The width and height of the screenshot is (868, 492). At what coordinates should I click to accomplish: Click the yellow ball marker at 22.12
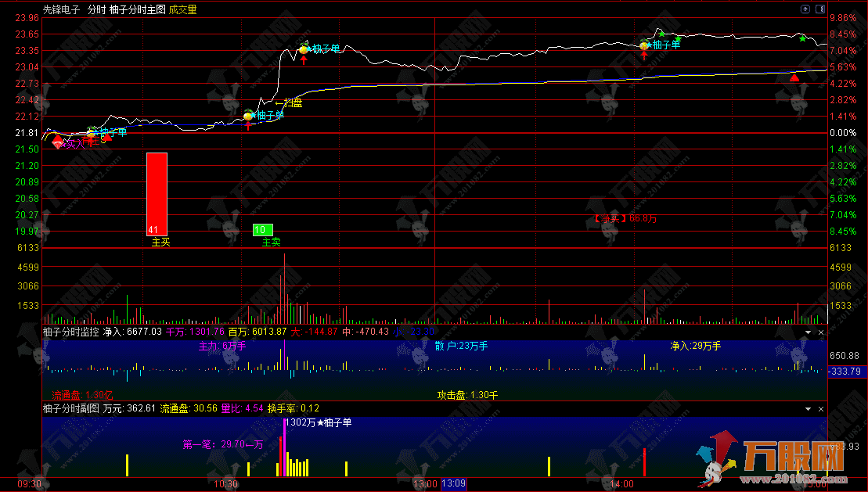tap(248, 117)
